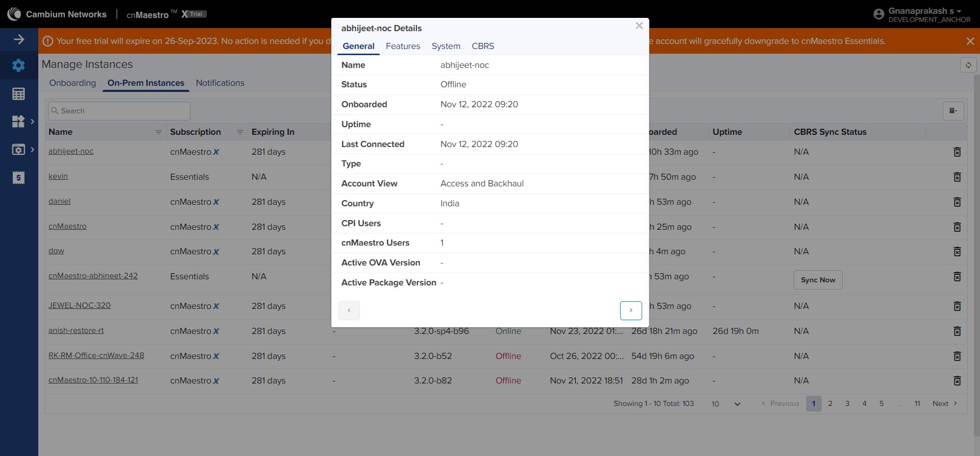Open the table grid icon in sidebar

[x=18, y=94]
